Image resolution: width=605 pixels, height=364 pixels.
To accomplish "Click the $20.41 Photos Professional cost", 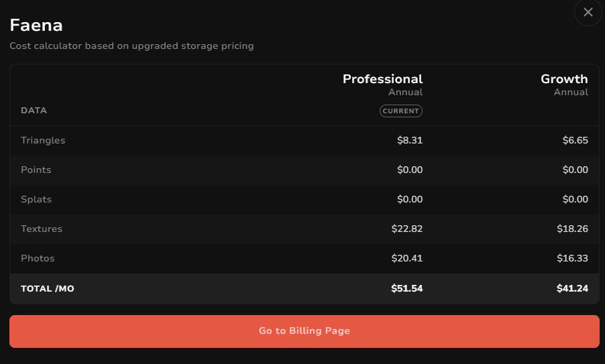I will (x=407, y=258).
